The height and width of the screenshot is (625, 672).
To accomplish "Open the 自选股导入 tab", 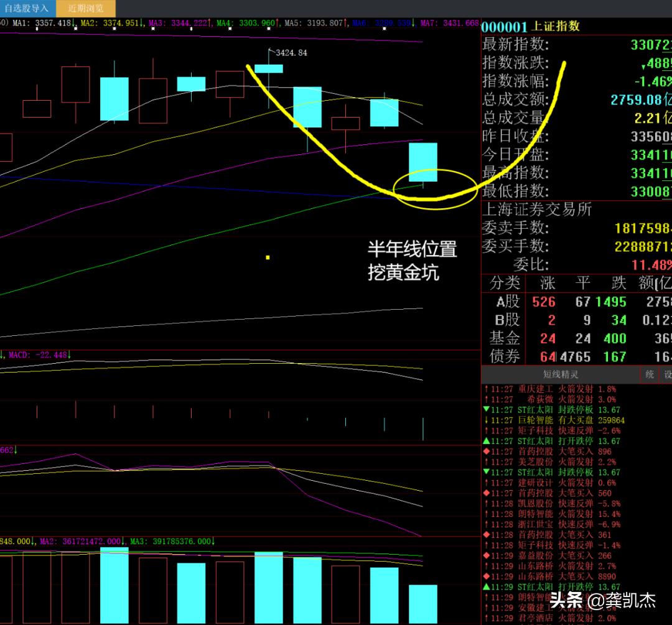I will click(x=27, y=9).
